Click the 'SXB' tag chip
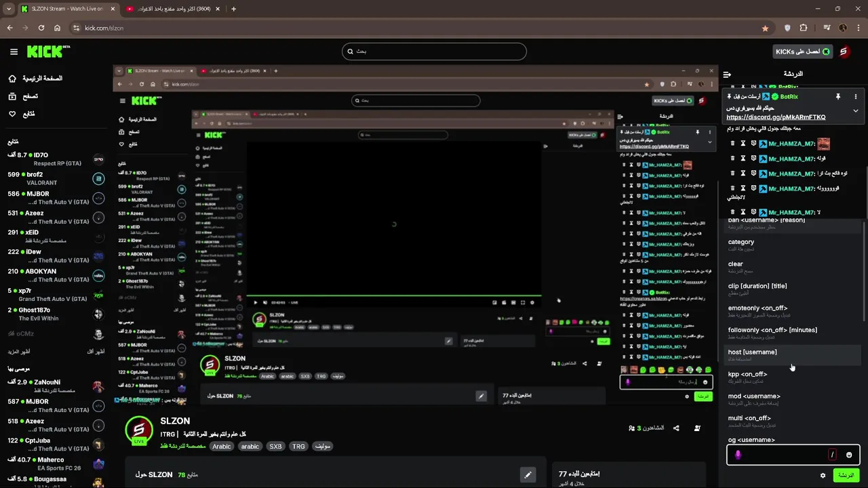Viewport: 868px width, 488px height. tap(275, 447)
